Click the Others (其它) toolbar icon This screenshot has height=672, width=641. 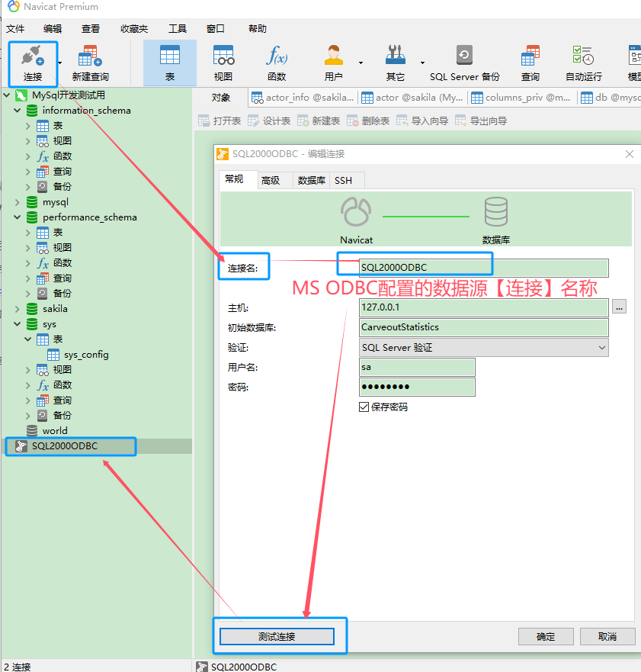396,63
